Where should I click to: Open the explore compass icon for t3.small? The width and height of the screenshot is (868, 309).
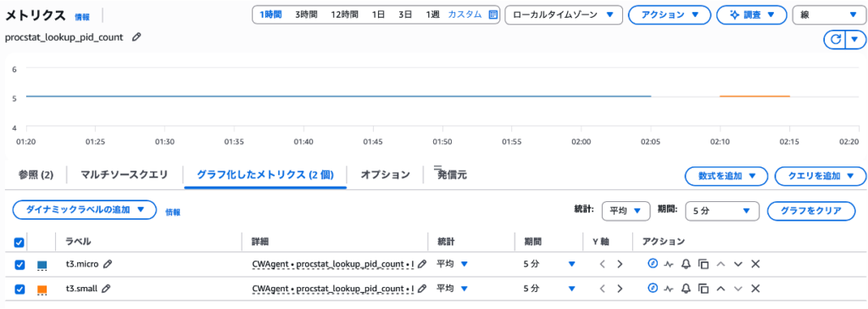pos(653,289)
